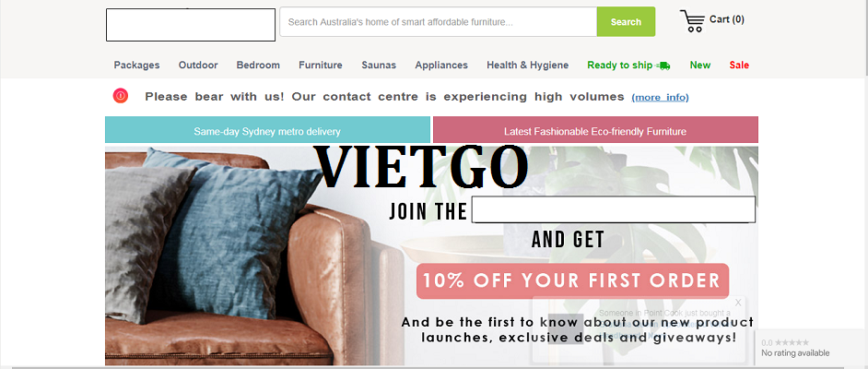Select Latest Fashionable Eco-friendly Furniture banner
Image resolution: width=868 pixels, height=369 pixels.
(x=595, y=130)
